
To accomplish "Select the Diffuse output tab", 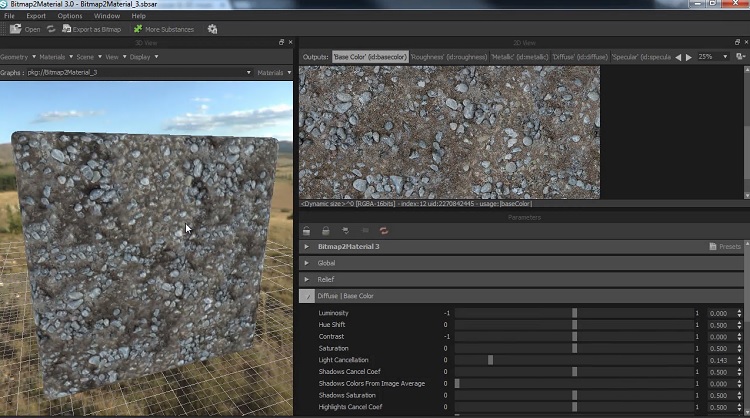I will (x=580, y=57).
